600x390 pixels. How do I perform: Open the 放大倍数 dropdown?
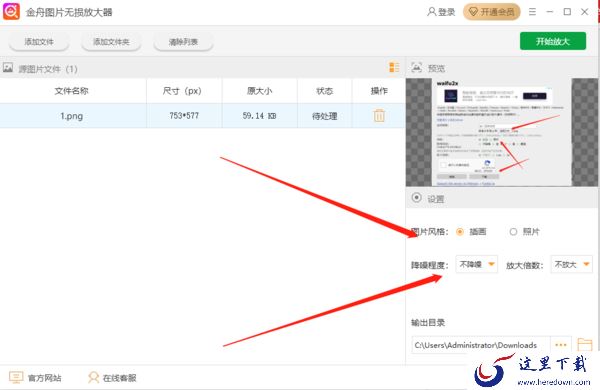[x=571, y=264]
